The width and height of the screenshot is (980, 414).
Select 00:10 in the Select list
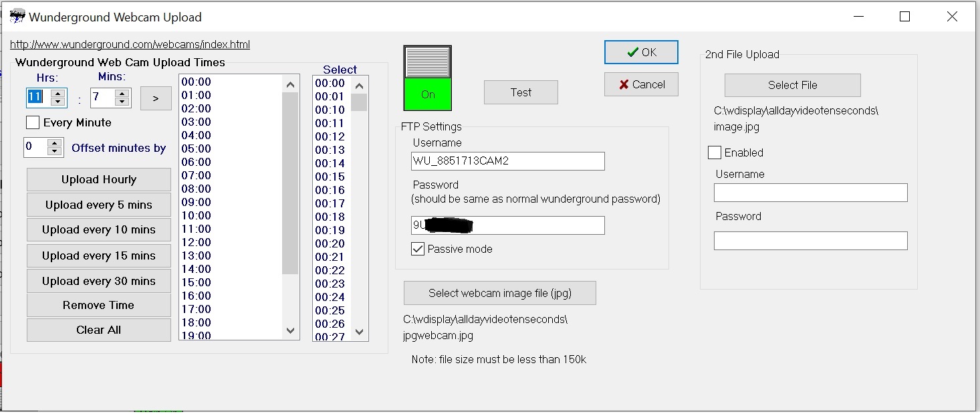330,110
